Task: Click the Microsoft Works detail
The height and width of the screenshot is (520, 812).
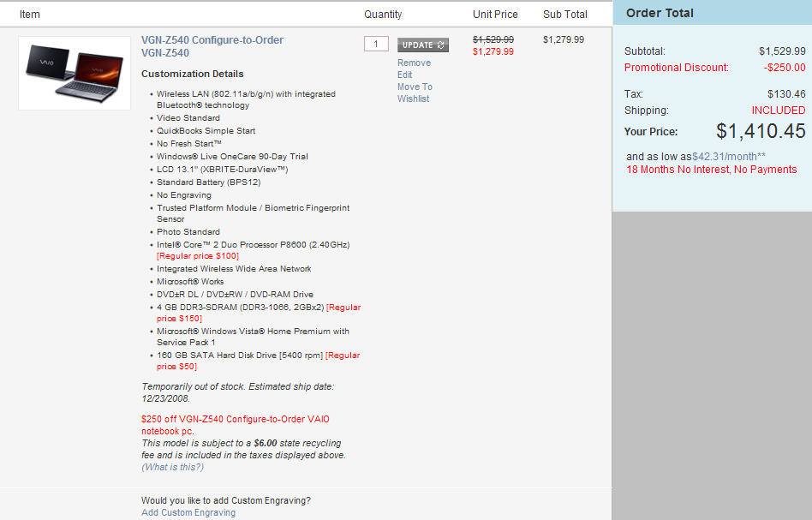Action: (190, 282)
